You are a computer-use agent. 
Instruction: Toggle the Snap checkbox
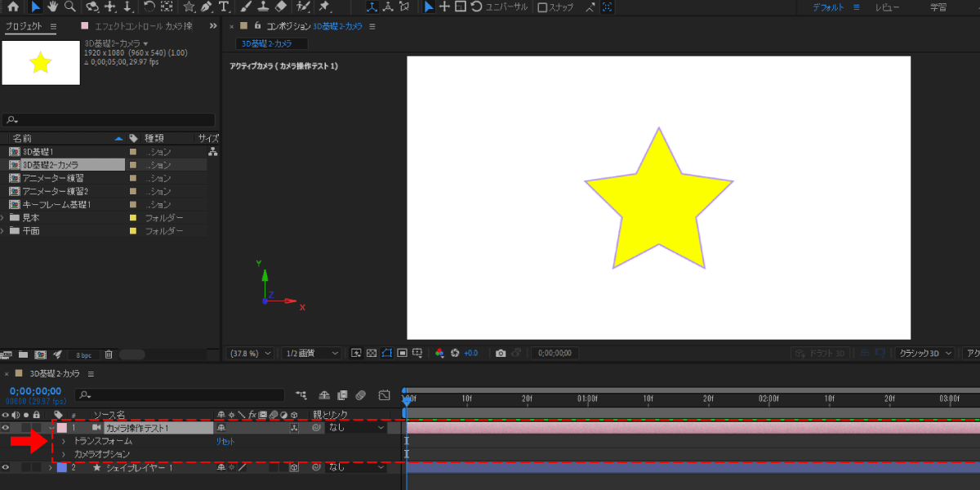[542, 7]
